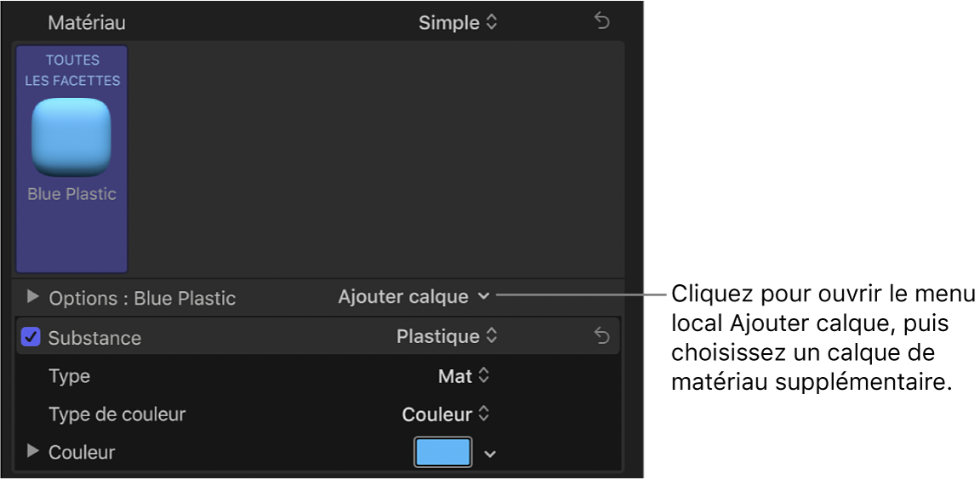The image size is (980, 480).
Task: Expand the Options : Blue Plastic disclosure triangle
Action: pos(33,297)
